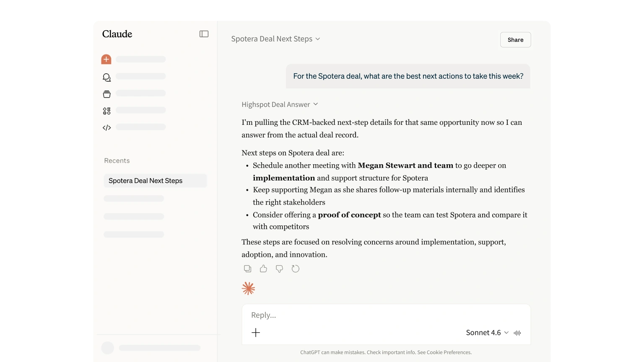Screen dimensions: 644x362
Task: Add an attachment with plus icon
Action: [x=256, y=333]
